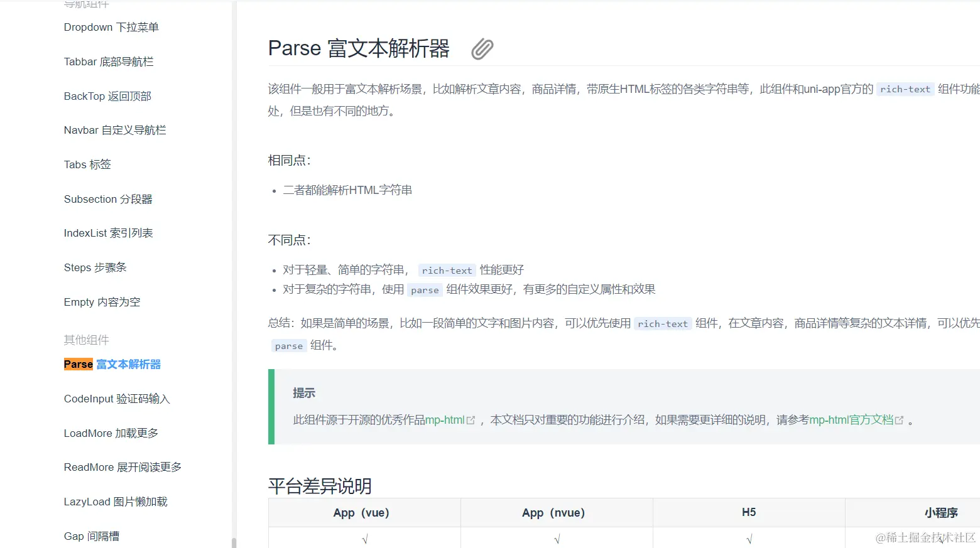The image size is (980, 548).
Task: Click the H5 table header
Action: point(749,513)
